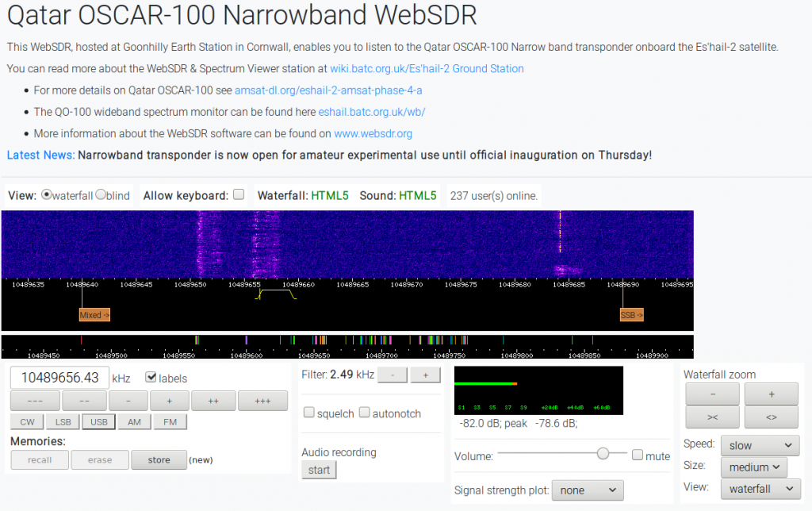Select USB mode
This screenshot has width=812, height=511.
point(99,422)
